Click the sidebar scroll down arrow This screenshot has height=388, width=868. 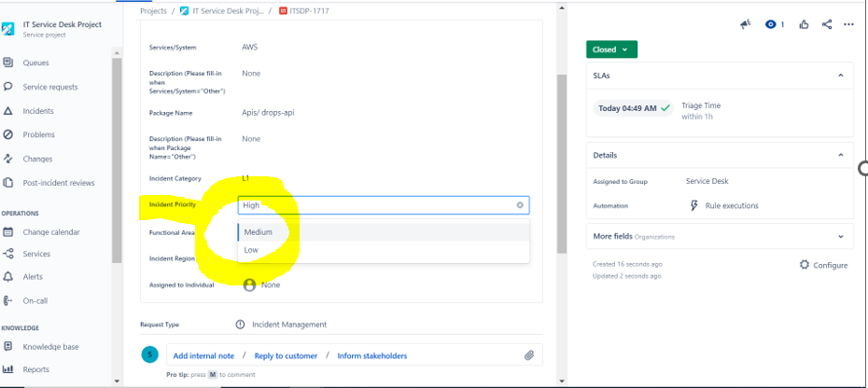(x=117, y=381)
